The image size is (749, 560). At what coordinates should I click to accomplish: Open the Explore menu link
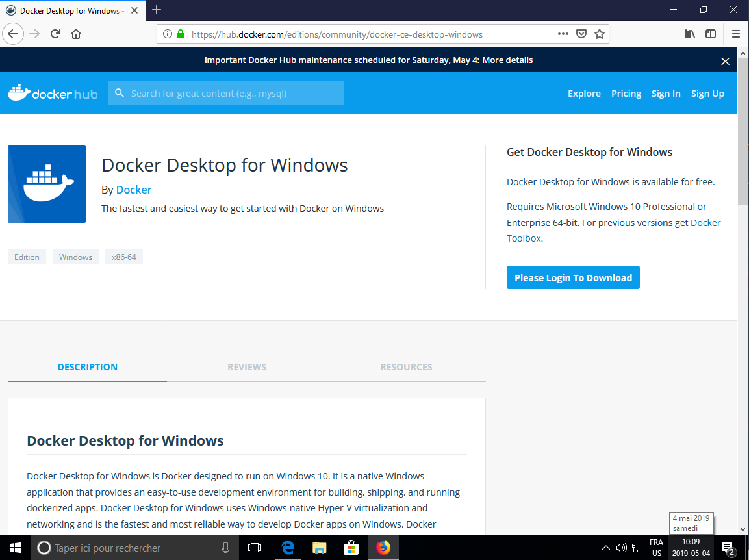click(584, 93)
